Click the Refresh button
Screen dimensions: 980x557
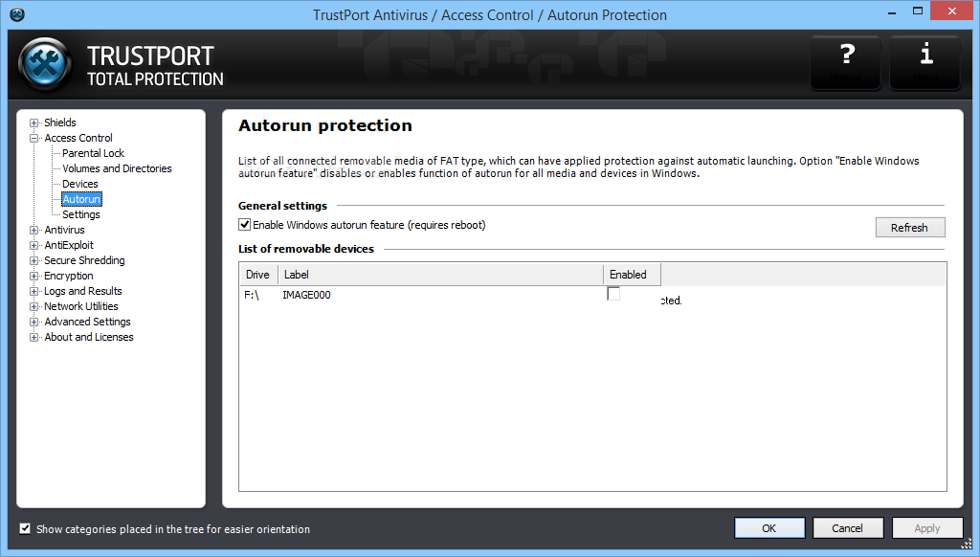910,228
